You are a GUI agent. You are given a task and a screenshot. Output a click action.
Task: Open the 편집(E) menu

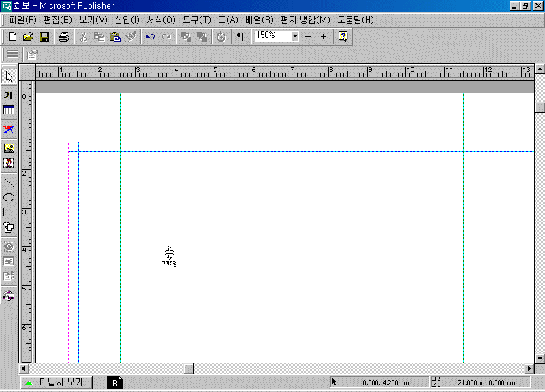tap(58, 20)
